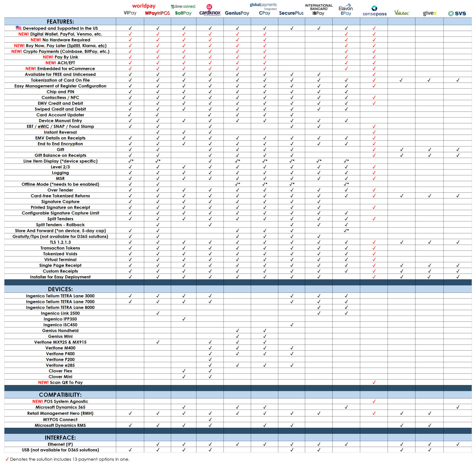Select the CPay column header

(265, 13)
